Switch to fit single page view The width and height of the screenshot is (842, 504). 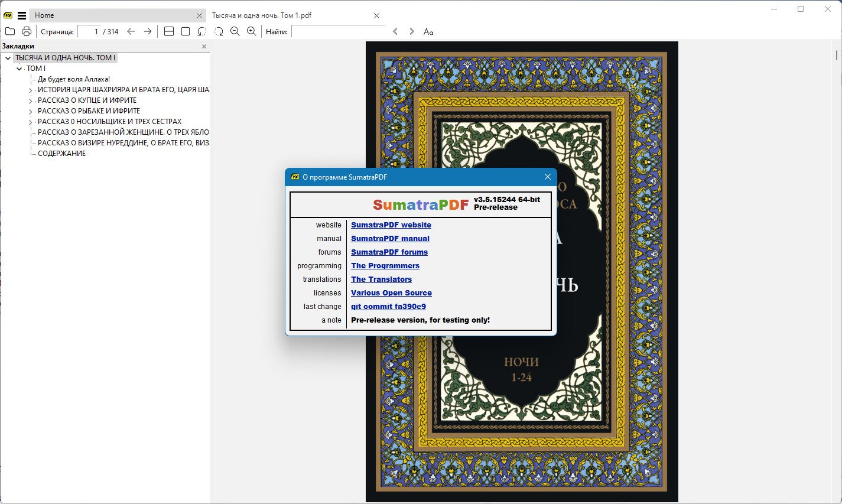pyautogui.click(x=186, y=31)
